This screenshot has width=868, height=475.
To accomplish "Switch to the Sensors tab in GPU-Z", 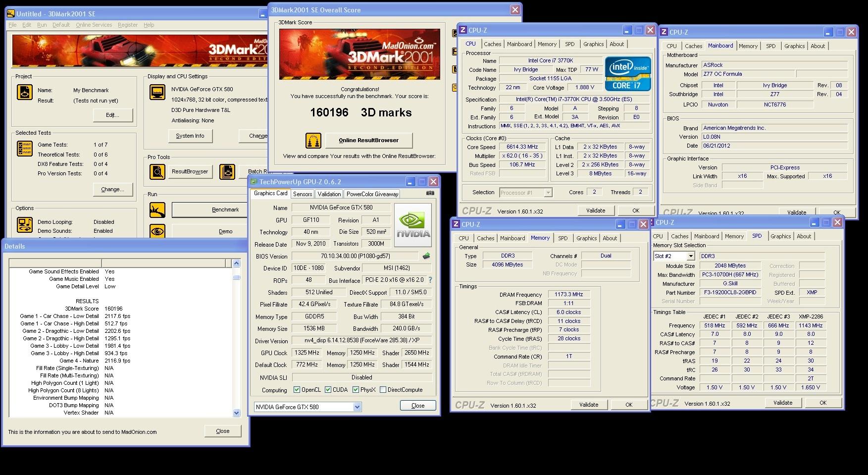I will tap(303, 194).
